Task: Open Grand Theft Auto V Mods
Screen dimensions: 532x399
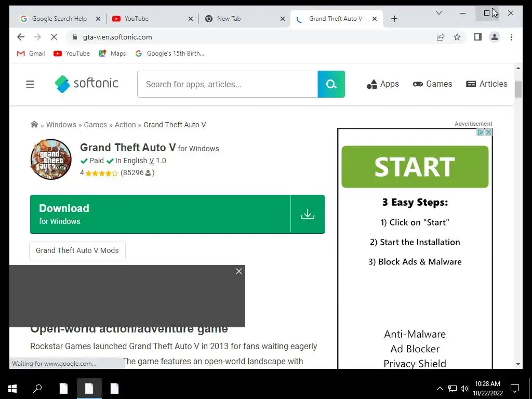Action: 77,250
